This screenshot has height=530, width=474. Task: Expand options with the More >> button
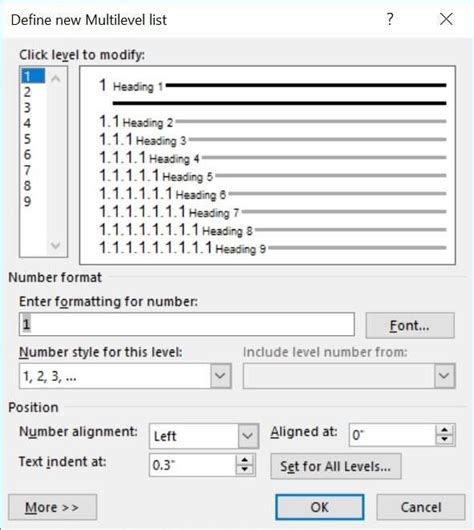[52, 507]
